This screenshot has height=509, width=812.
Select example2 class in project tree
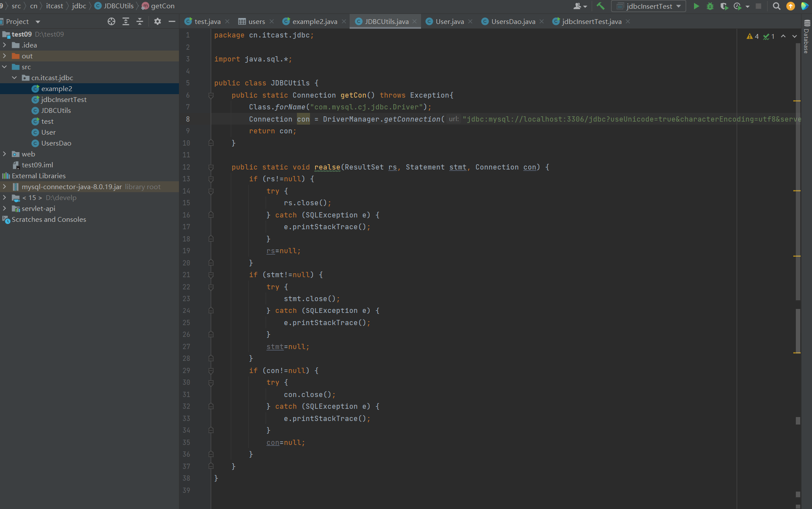tap(57, 88)
